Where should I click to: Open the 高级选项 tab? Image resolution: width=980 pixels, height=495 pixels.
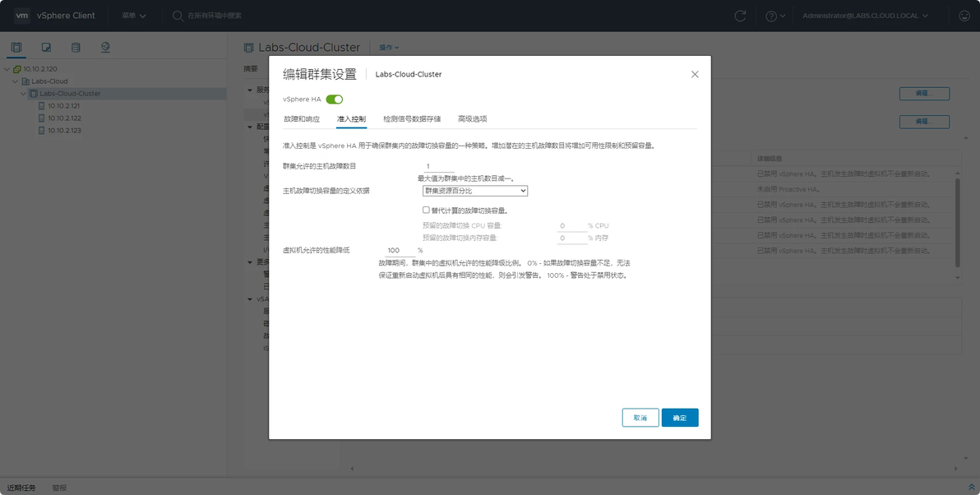473,118
